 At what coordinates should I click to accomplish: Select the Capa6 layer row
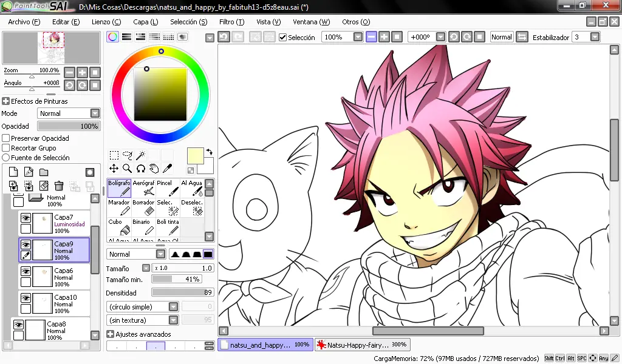point(54,277)
